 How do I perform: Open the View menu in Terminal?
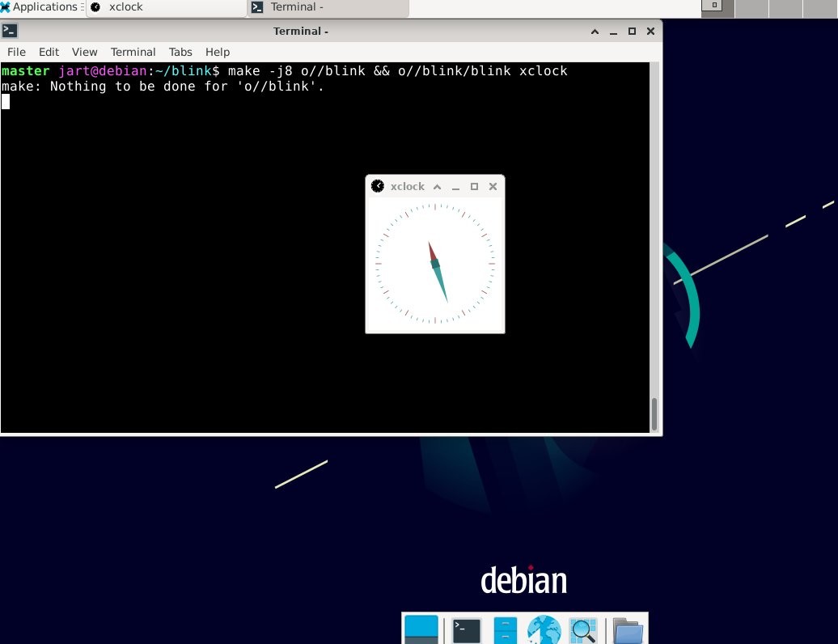click(x=84, y=52)
